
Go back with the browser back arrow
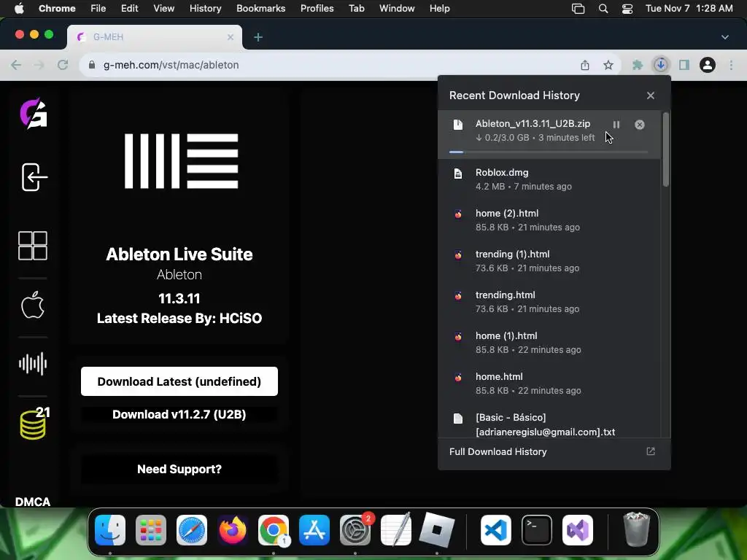click(16, 65)
